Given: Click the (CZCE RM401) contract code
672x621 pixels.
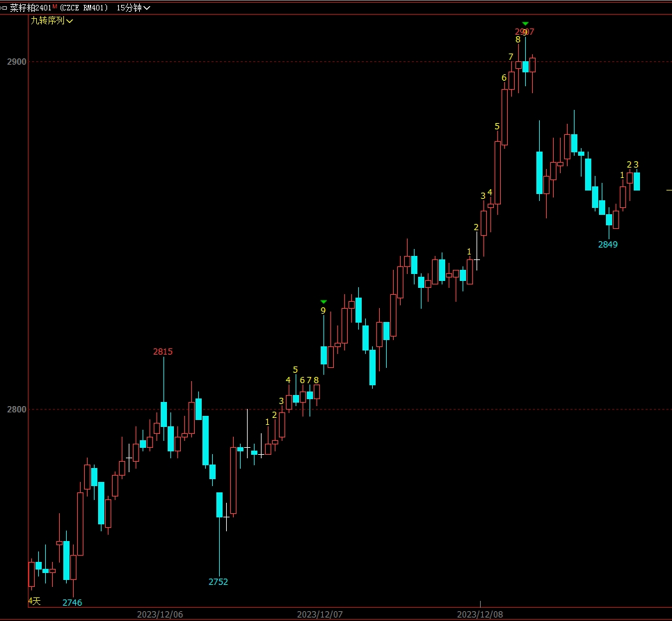Looking at the screenshot, I should [x=83, y=8].
